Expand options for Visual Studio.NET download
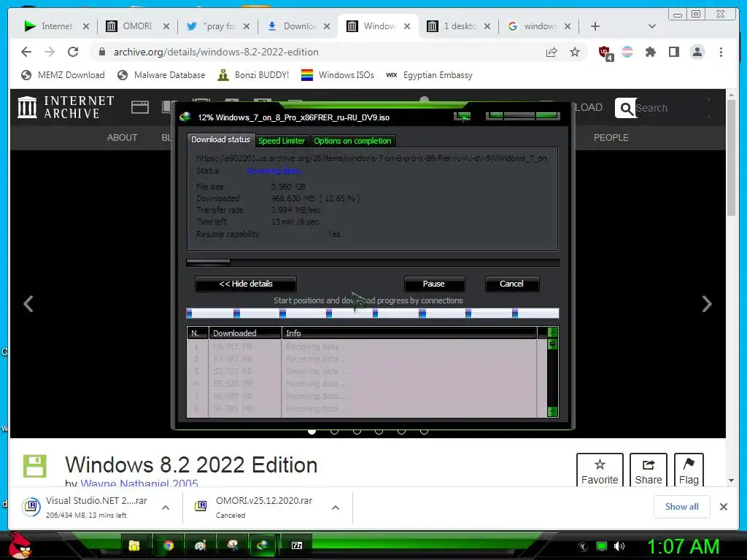The image size is (747, 560). pos(166,507)
